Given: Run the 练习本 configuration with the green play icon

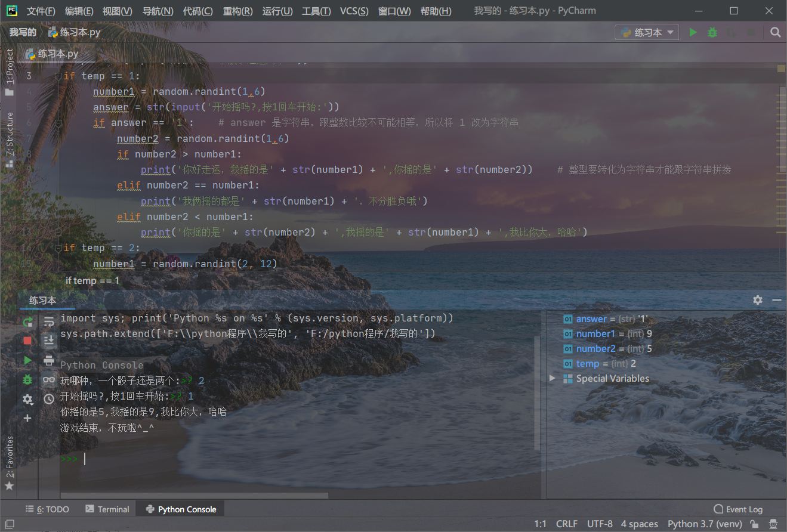Looking at the screenshot, I should coord(693,32).
